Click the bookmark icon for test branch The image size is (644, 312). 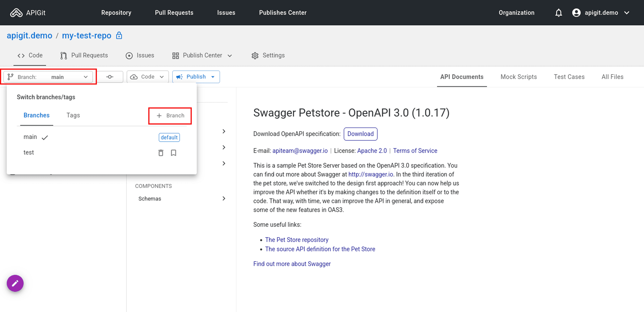pyautogui.click(x=174, y=153)
